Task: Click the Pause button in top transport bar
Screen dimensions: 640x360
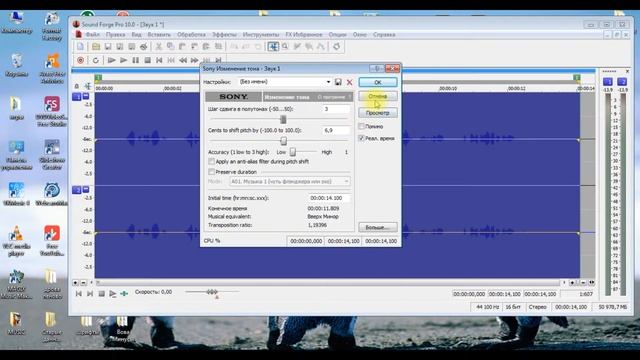Action: (135, 60)
